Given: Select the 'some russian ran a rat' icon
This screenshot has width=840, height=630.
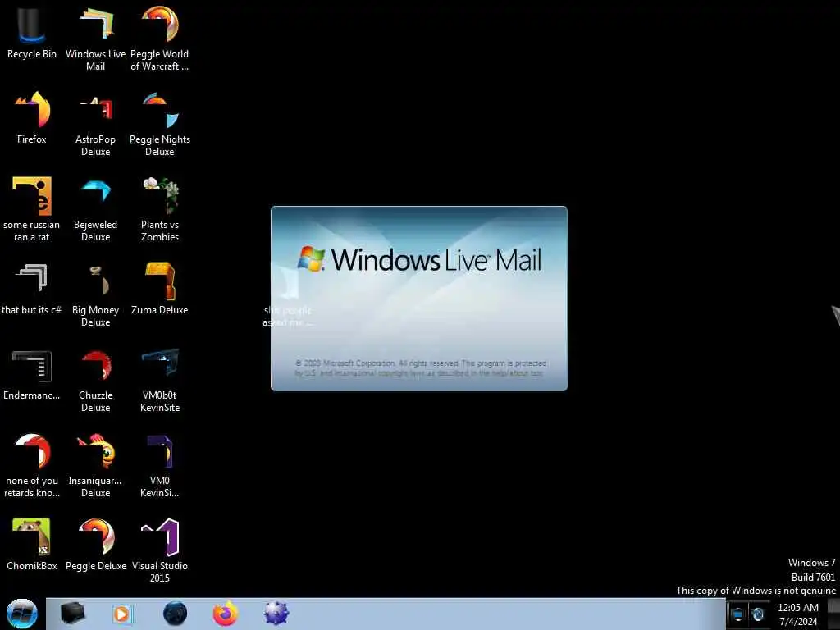Looking at the screenshot, I should pos(32,209).
